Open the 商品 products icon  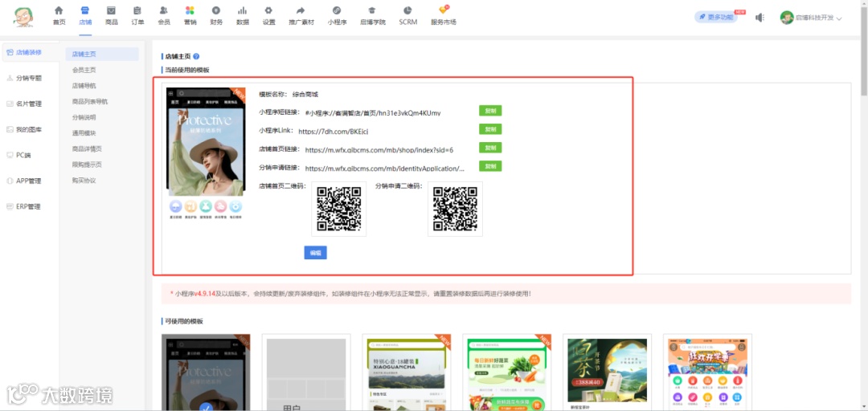pos(111,10)
